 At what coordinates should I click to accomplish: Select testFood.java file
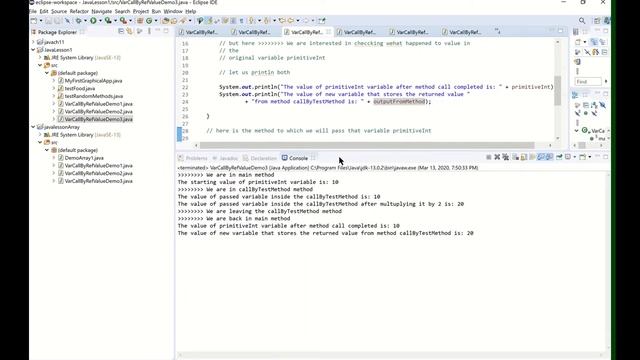(x=80, y=89)
